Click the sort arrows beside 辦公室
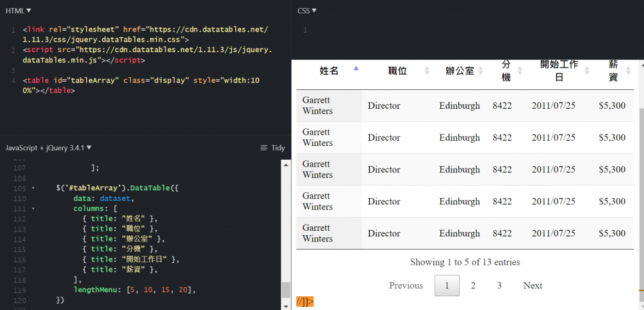The image size is (644, 310). (480, 70)
